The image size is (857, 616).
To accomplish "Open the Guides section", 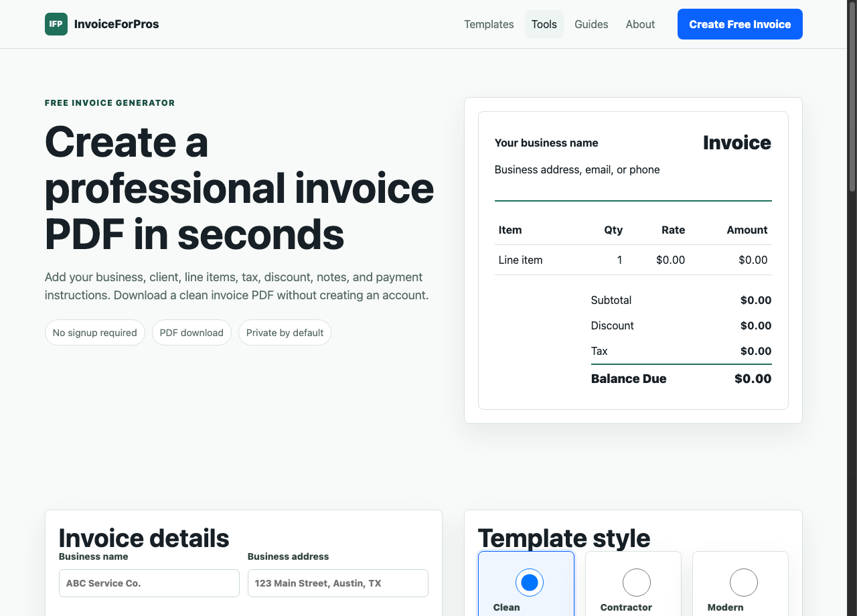I will pos(591,24).
